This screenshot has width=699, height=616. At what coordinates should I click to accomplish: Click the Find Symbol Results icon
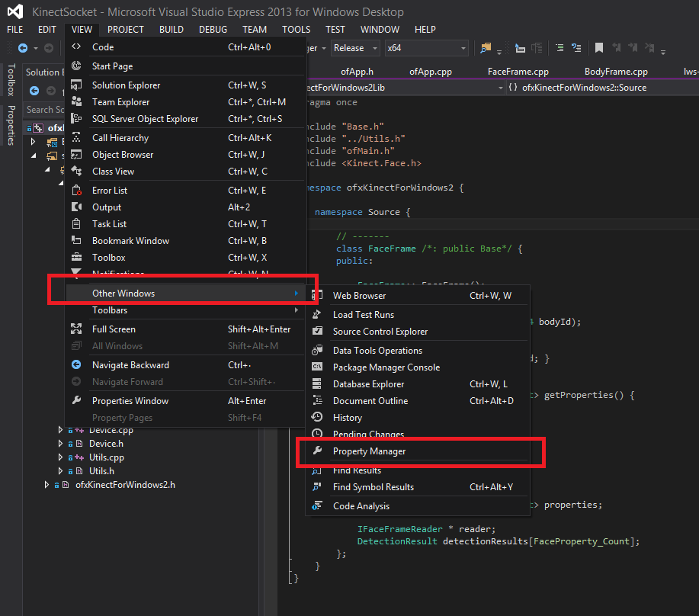[x=317, y=486]
